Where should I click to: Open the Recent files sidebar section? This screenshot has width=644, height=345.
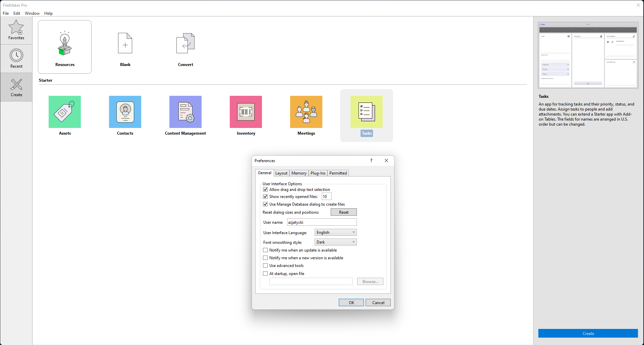click(x=16, y=59)
